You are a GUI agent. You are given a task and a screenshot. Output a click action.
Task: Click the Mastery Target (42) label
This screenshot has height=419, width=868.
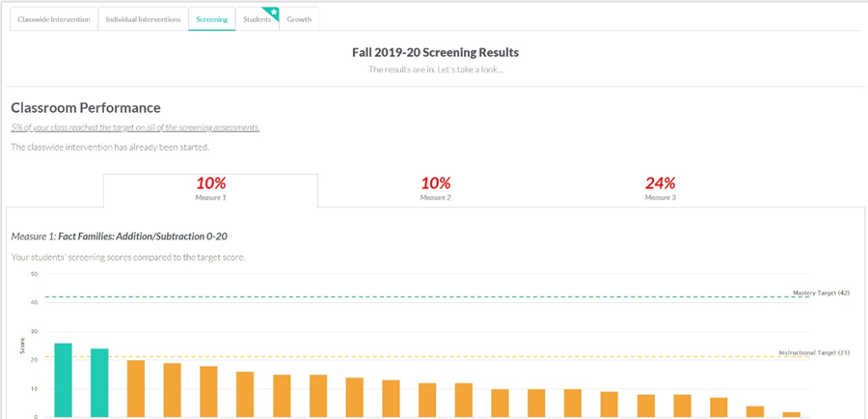(x=820, y=293)
